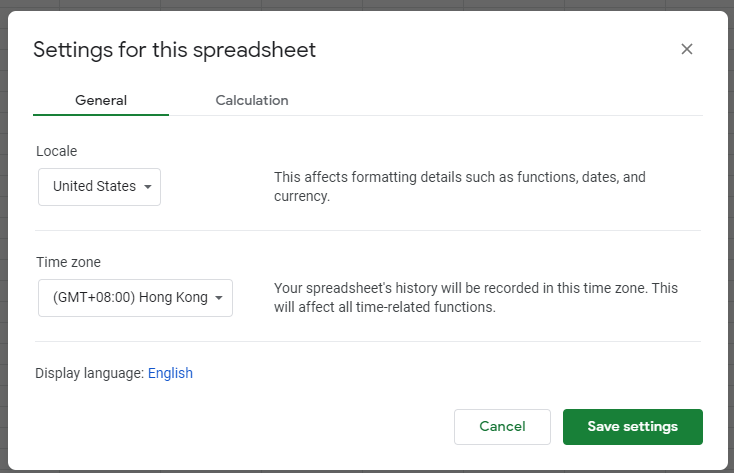This screenshot has height=473, width=734.
Task: Click the time zone history description text
Action: (x=476, y=297)
